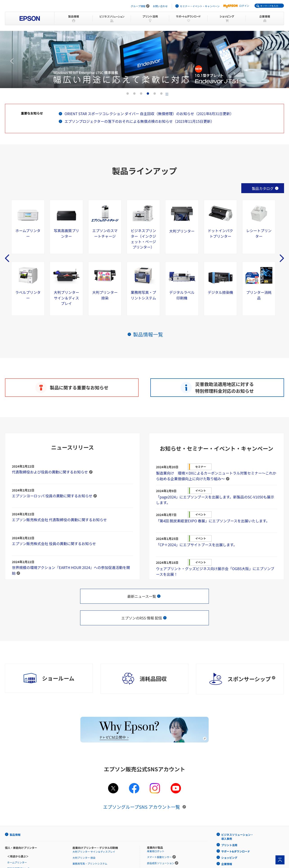Open セミナー・イベント・キャンペーン header link
Image resolution: width=289 pixels, height=868 pixels.
coord(197,6)
